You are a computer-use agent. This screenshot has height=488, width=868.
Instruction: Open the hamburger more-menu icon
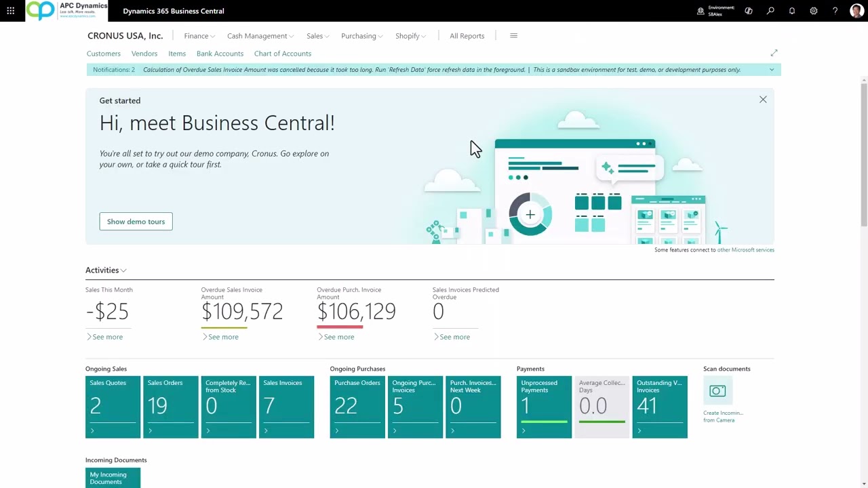coord(513,36)
